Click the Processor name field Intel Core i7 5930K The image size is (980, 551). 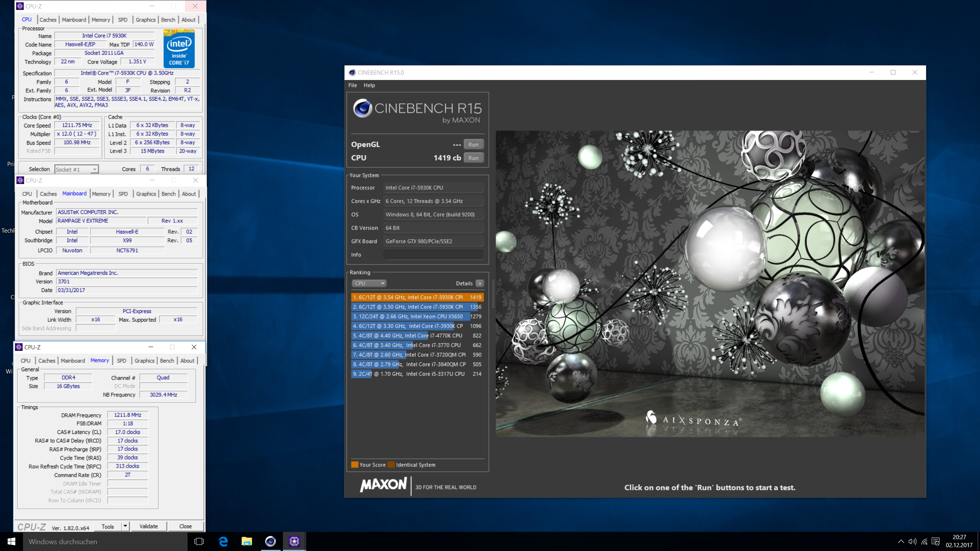(x=104, y=36)
